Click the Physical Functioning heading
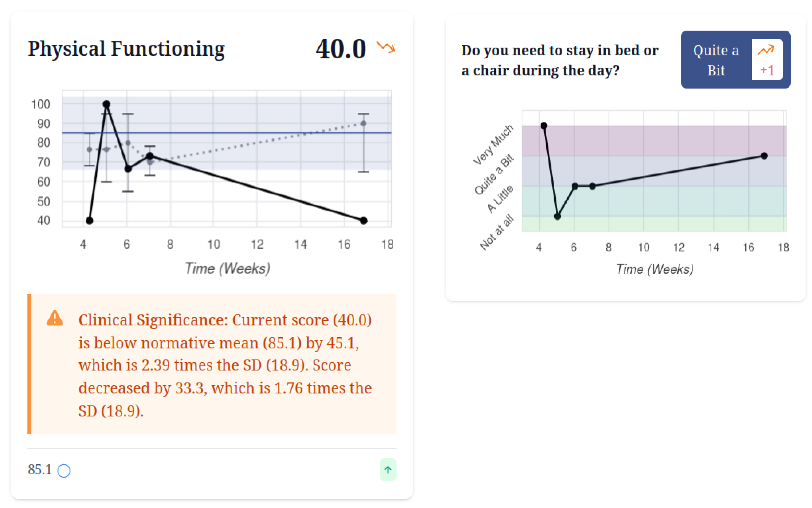This screenshot has height=508, width=812. (x=126, y=49)
